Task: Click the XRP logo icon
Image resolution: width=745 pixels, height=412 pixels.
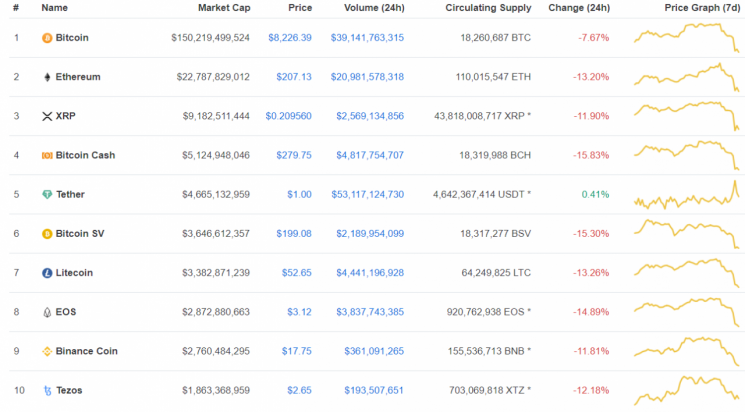Action: click(47, 116)
